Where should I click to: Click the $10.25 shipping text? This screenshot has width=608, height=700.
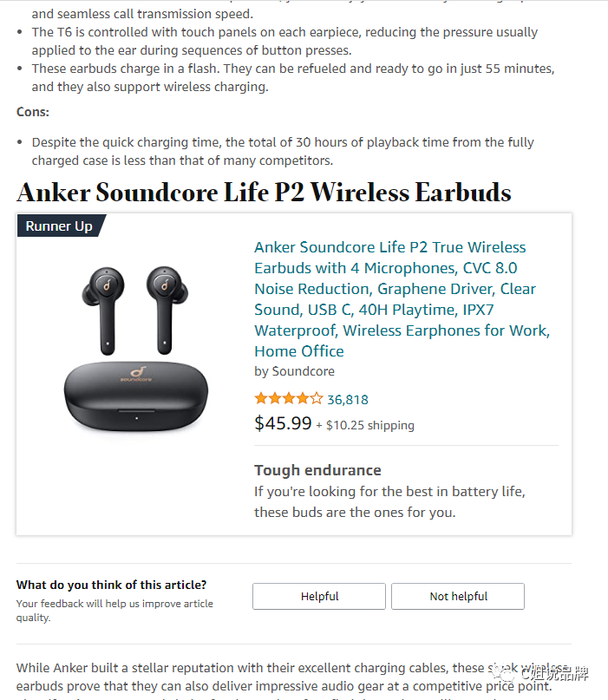[x=370, y=425]
